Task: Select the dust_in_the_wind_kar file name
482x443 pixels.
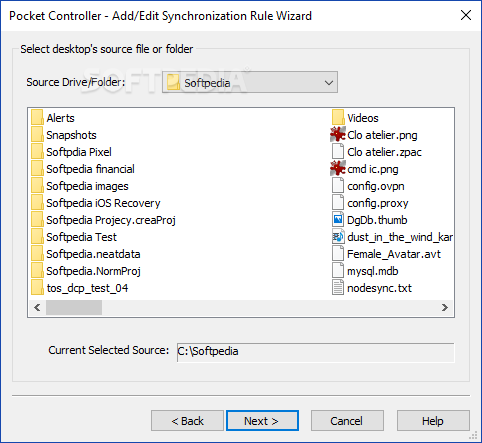Action: 400,237
